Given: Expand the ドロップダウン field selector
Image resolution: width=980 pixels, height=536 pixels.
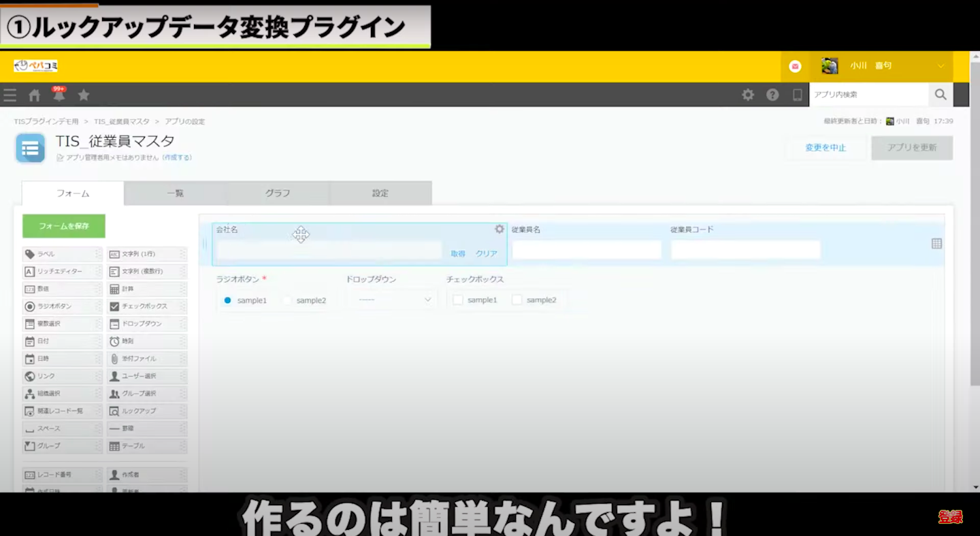Looking at the screenshot, I should (395, 300).
